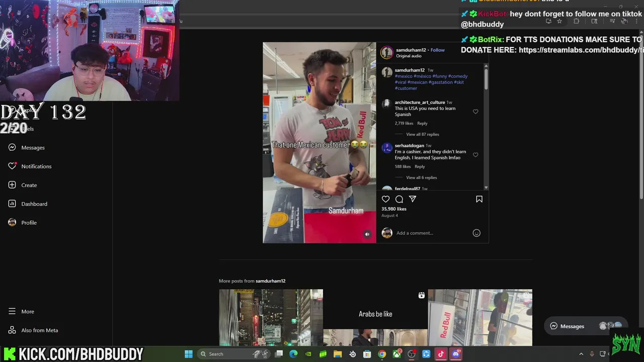Expand Also from Meta
The height and width of the screenshot is (362, 644).
33,330
